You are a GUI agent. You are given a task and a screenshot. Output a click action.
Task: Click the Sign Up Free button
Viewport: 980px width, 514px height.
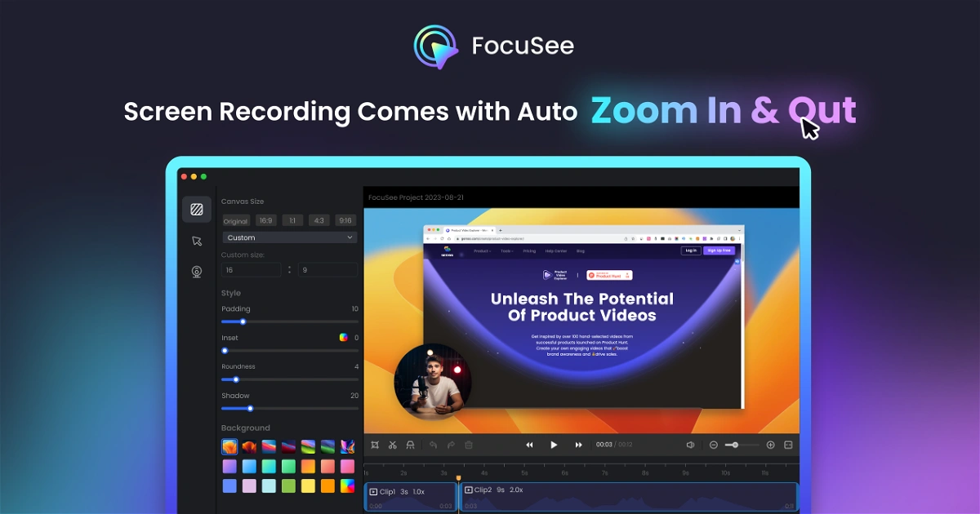tap(719, 250)
